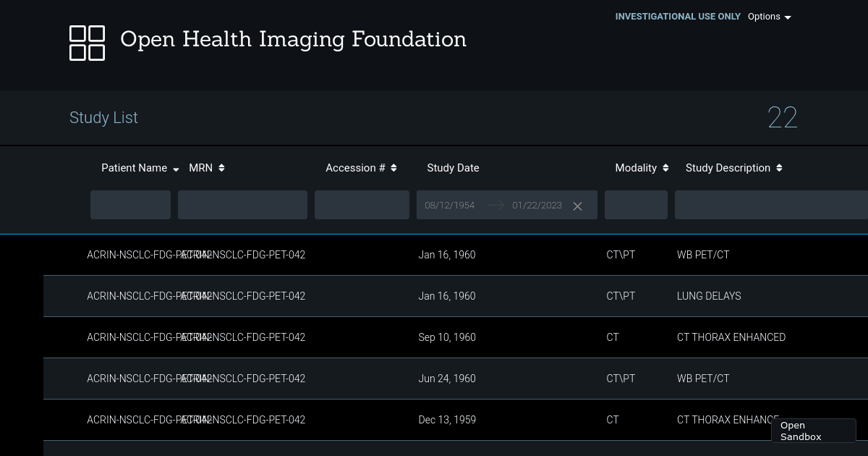Click the Study Date column header

453,168
